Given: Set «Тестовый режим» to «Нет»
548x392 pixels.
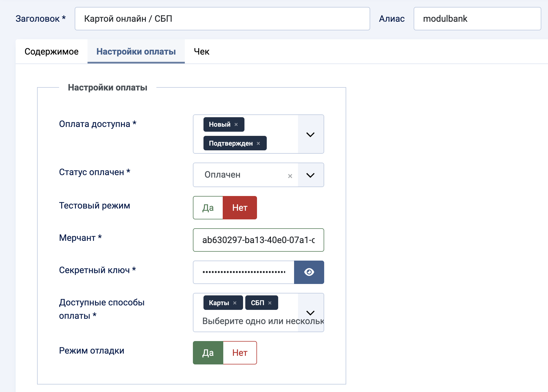Looking at the screenshot, I should [x=240, y=207].
